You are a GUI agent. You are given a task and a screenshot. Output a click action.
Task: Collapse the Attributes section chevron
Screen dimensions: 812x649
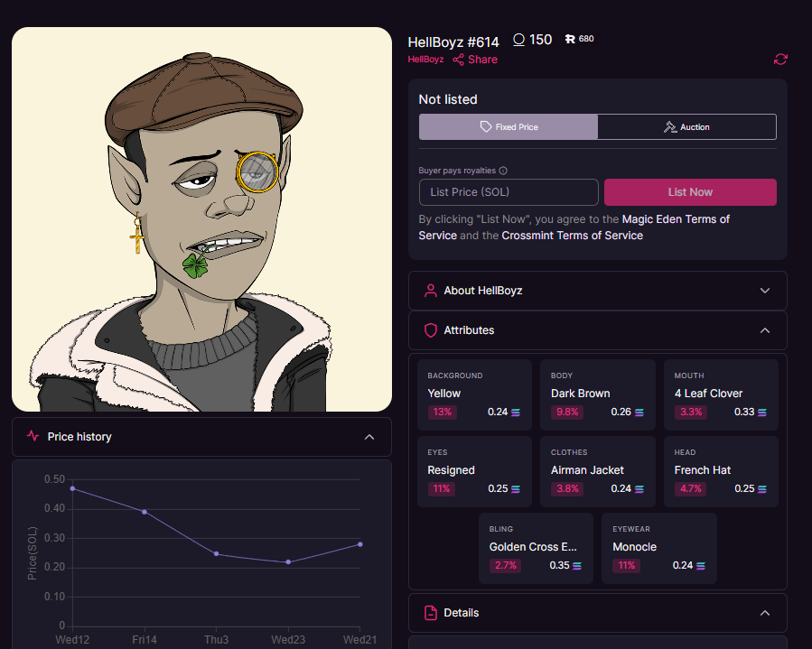(x=765, y=330)
